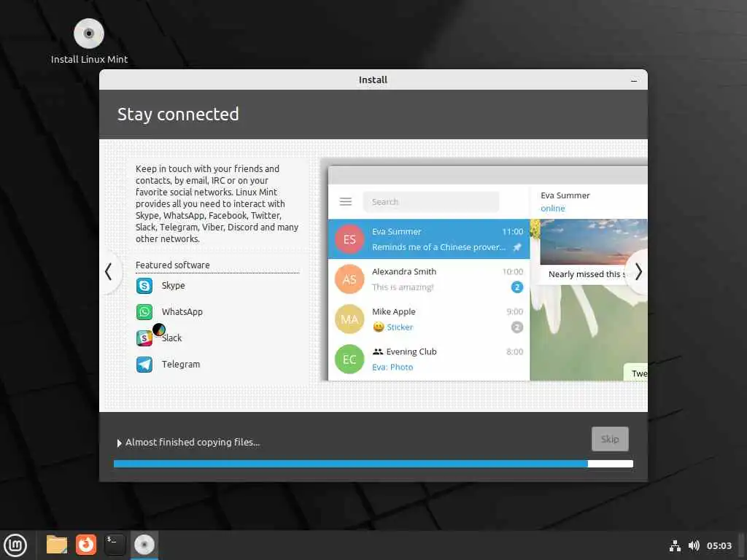747x560 pixels.
Task: Click the hamburger menu in chat preview
Action: [x=346, y=202]
